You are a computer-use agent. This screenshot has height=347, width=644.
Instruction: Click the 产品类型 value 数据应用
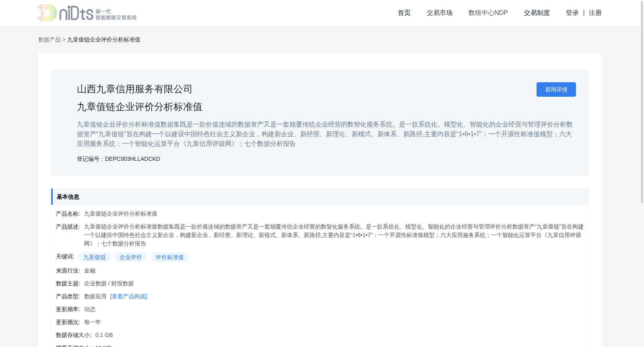pos(95,296)
